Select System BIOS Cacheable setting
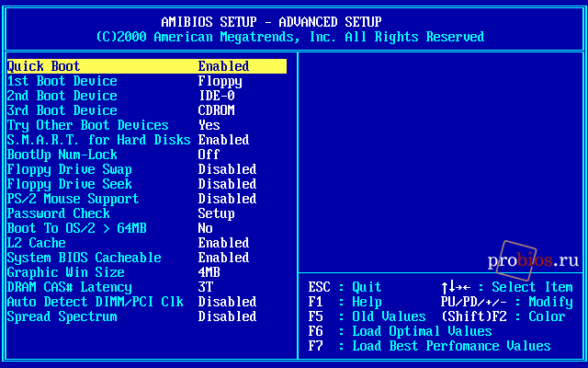Viewport: 588px width, 368px height. click(84, 258)
